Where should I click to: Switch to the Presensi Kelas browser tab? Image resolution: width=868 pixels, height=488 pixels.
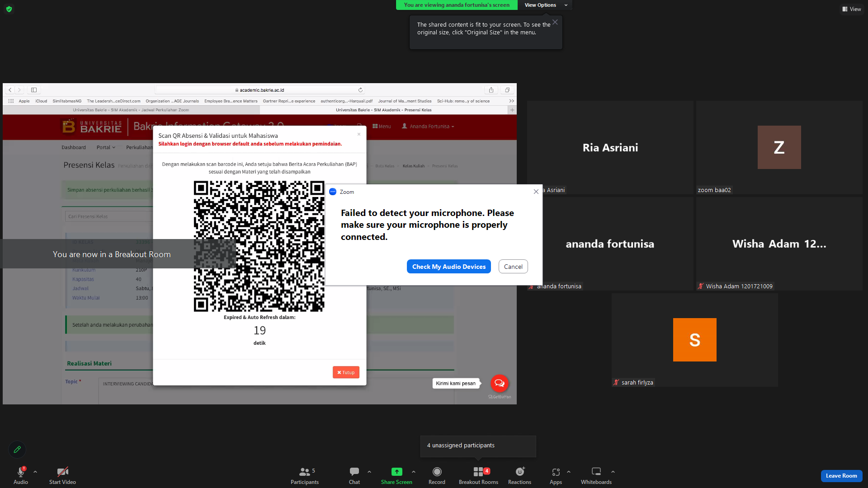click(x=384, y=110)
